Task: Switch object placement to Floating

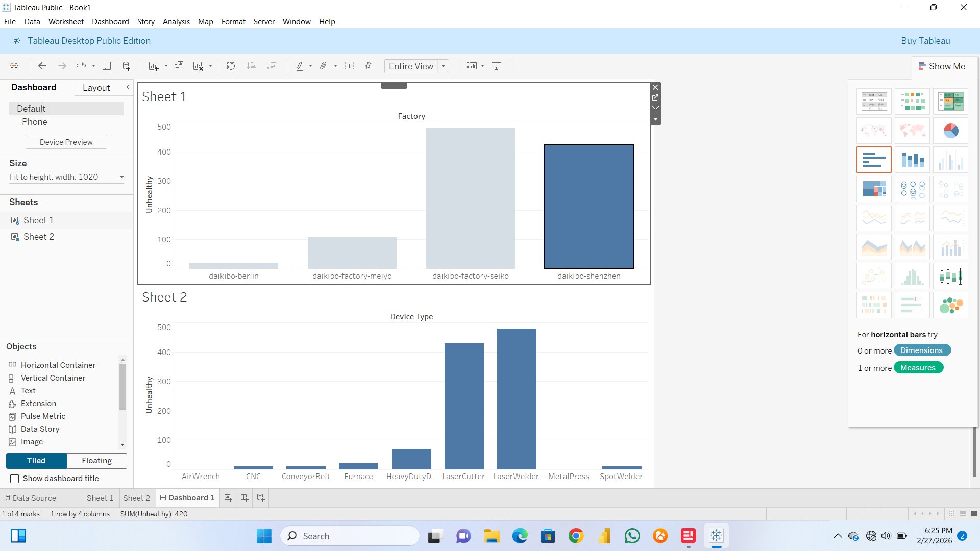Action: pos(96,460)
